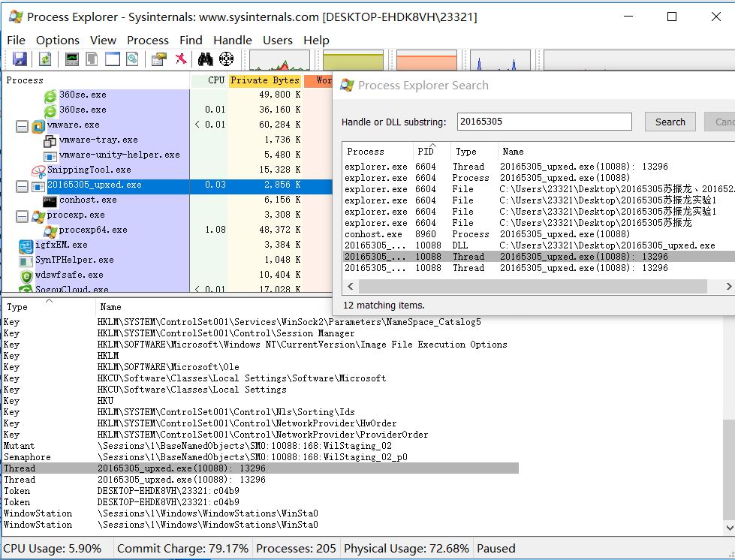Open Properties toolbar icon
The height and width of the screenshot is (560, 735).
(x=159, y=59)
